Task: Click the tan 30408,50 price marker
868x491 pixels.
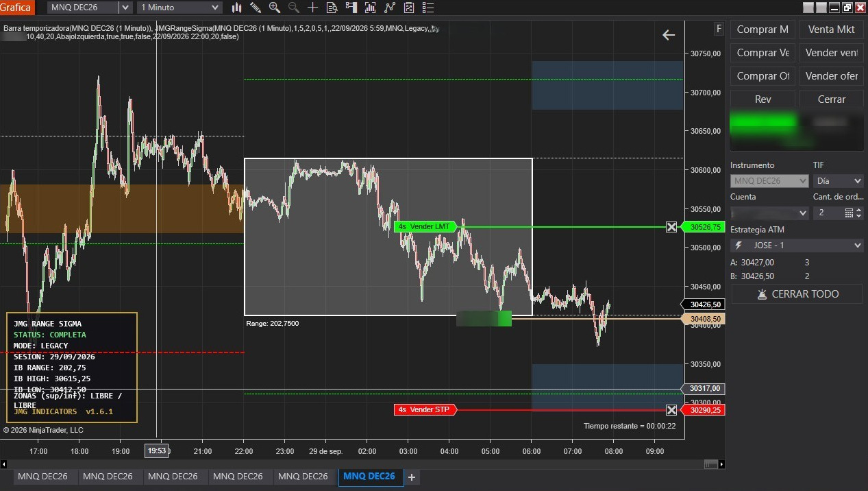Action: (x=704, y=319)
